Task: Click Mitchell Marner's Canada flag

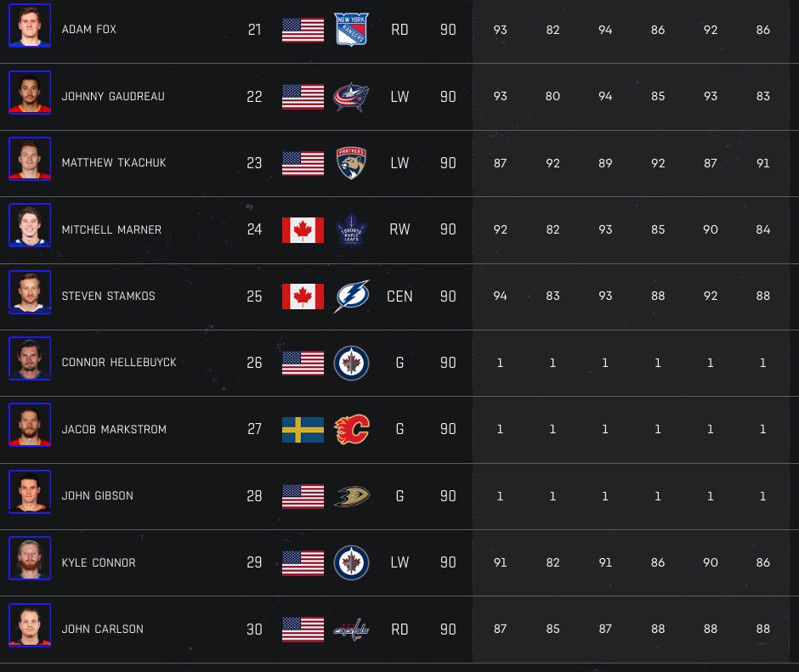Action: (303, 229)
